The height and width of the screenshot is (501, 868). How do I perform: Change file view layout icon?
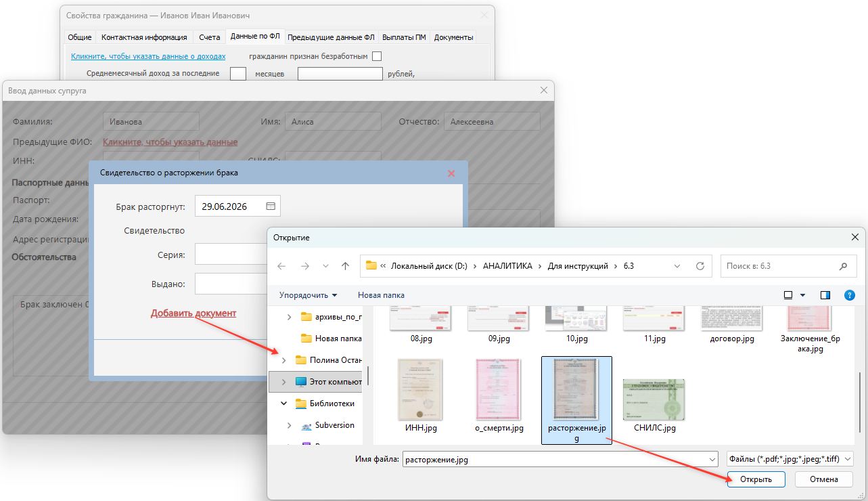pyautogui.click(x=788, y=295)
